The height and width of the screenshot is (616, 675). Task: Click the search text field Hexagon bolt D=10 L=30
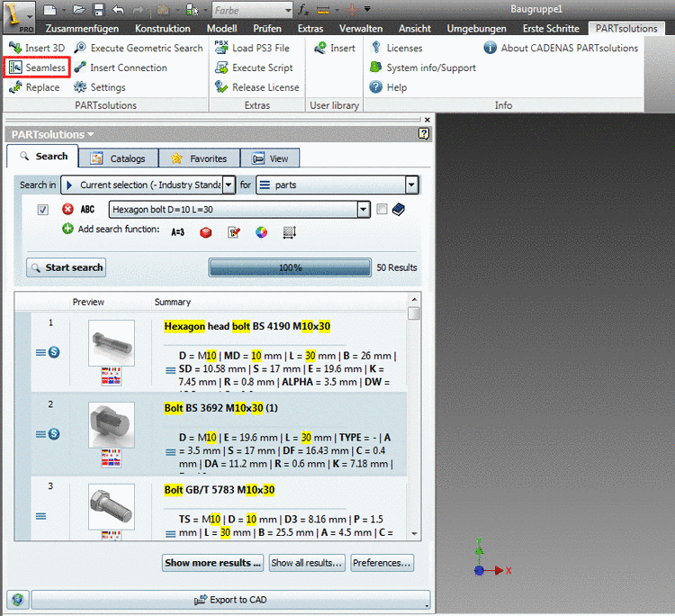[x=233, y=210]
